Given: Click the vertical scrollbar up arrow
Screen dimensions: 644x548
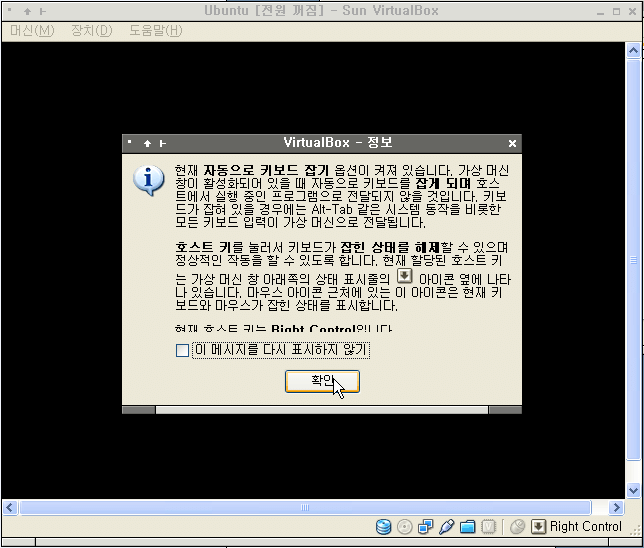Looking at the screenshot, I should point(633,51).
